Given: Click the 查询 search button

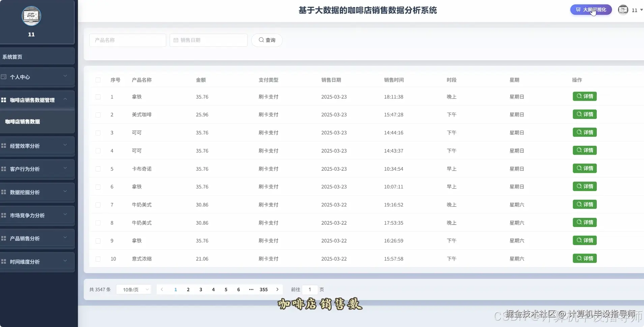Looking at the screenshot, I should click(x=267, y=40).
